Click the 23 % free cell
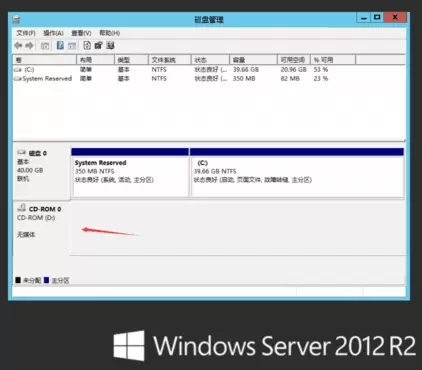Image resolution: width=422 pixels, height=370 pixels. pyautogui.click(x=321, y=79)
